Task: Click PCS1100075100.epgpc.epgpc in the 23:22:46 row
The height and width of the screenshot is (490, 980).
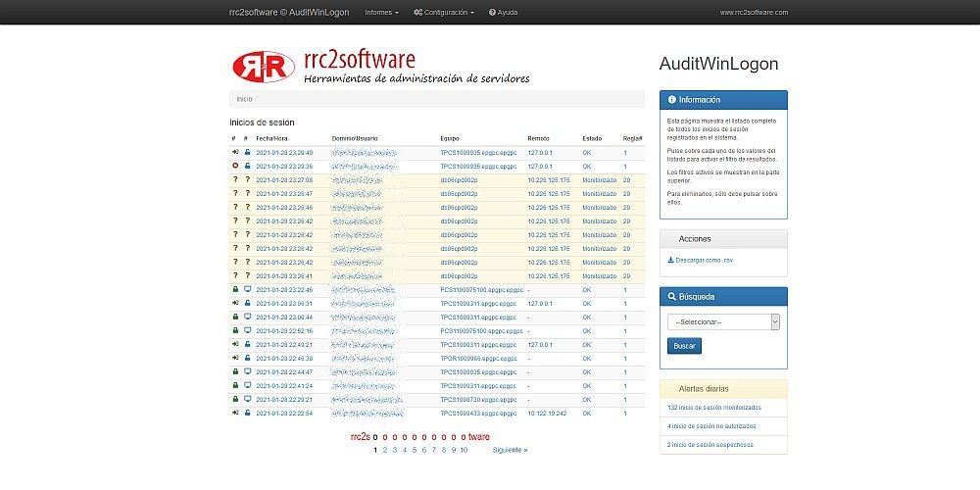Action: click(481, 289)
